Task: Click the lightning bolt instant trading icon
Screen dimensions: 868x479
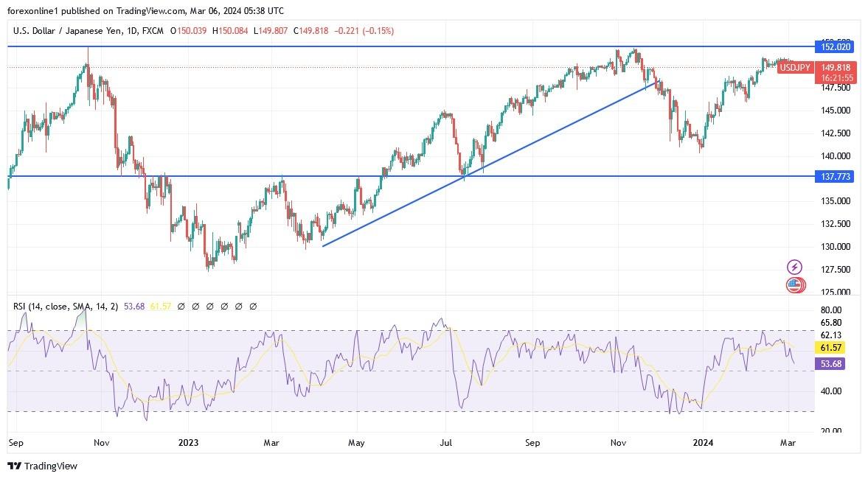Action: [x=794, y=267]
